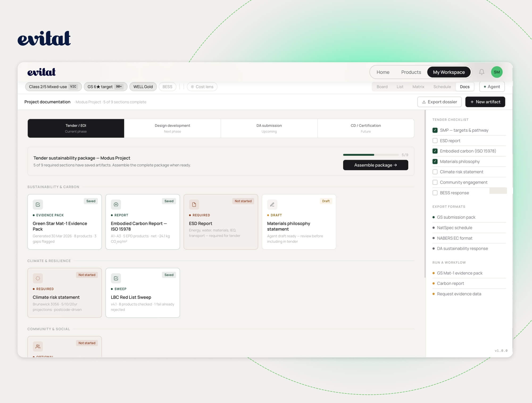Click the LBC Red List Sweep check icon

point(116,278)
